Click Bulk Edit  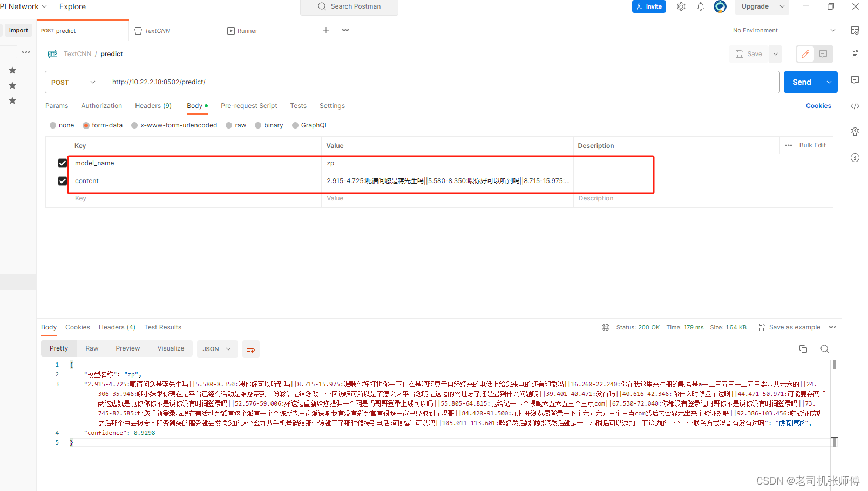[x=812, y=145]
